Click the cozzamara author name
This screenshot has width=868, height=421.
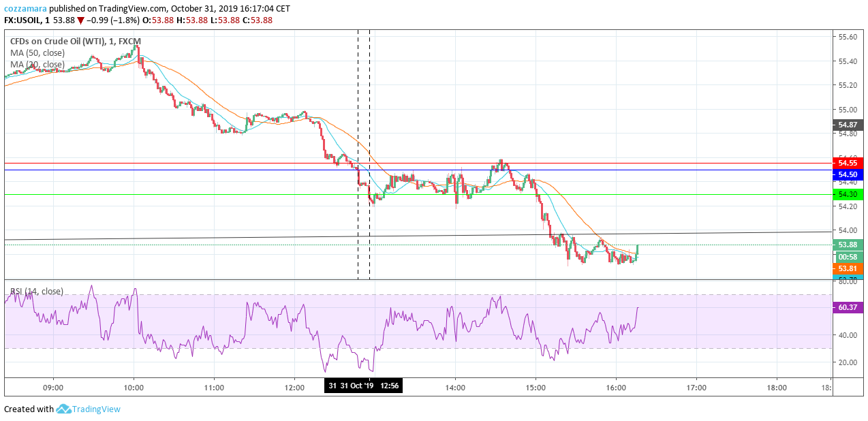(26, 9)
